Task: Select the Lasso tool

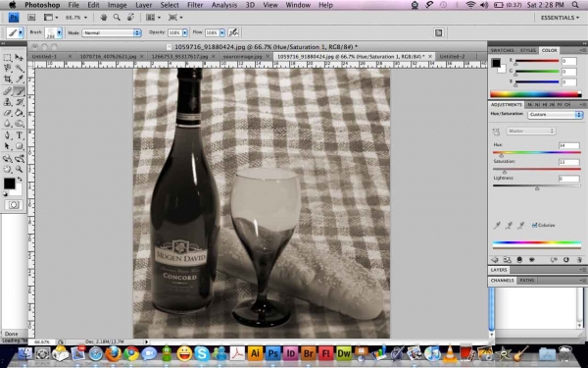Action: click(x=7, y=69)
